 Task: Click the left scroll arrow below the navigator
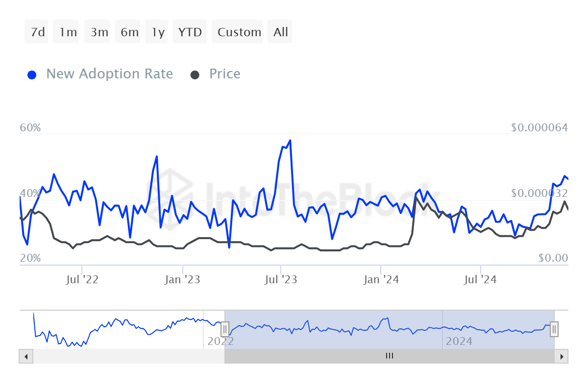(x=25, y=356)
